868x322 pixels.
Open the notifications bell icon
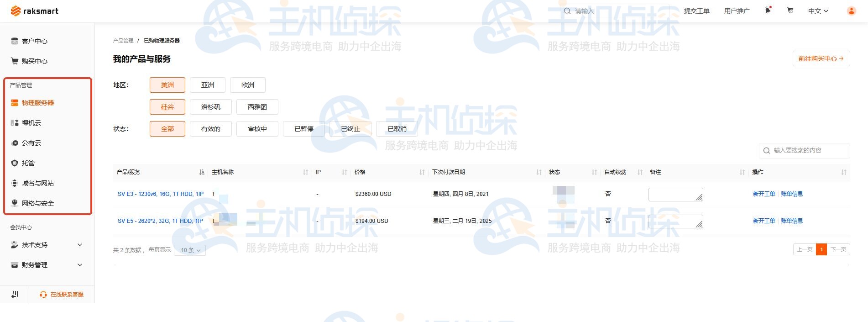(768, 10)
